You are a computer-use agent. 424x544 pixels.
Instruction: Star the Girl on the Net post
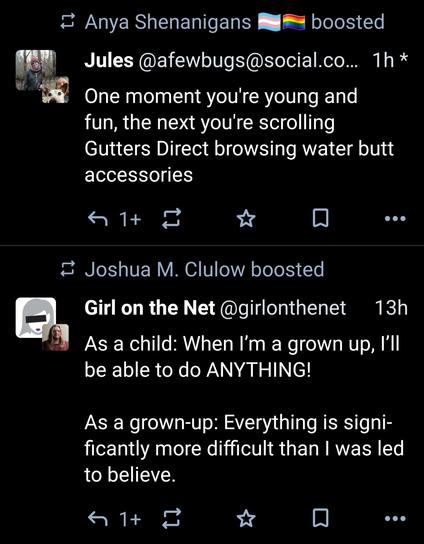[x=246, y=519]
